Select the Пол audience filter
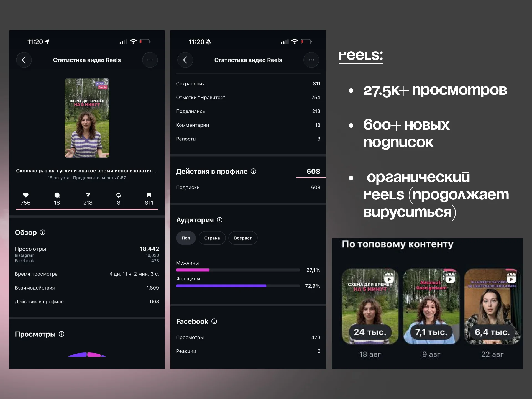The image size is (532, 399). coord(186,238)
